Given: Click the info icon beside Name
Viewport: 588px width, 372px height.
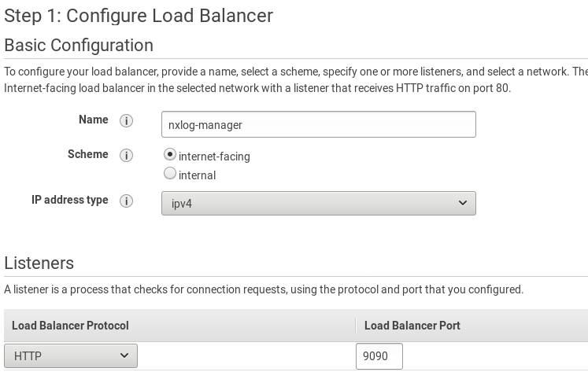Looking at the screenshot, I should click(x=126, y=121).
